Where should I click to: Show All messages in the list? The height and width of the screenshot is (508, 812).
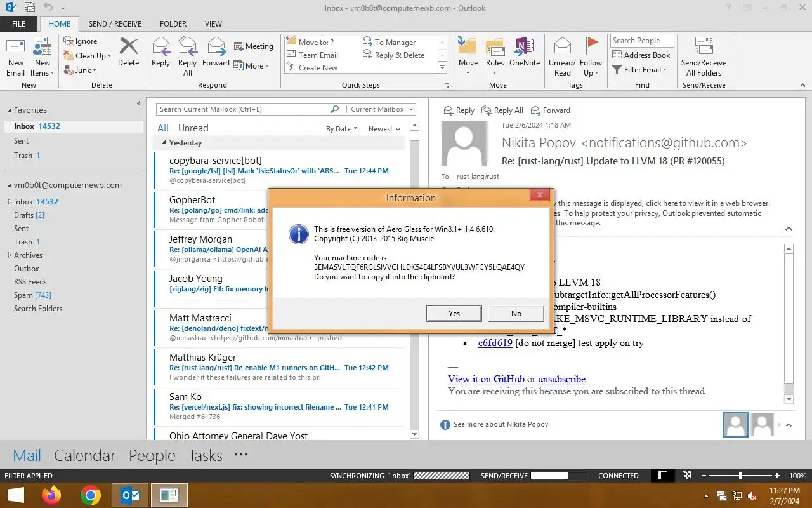(163, 128)
